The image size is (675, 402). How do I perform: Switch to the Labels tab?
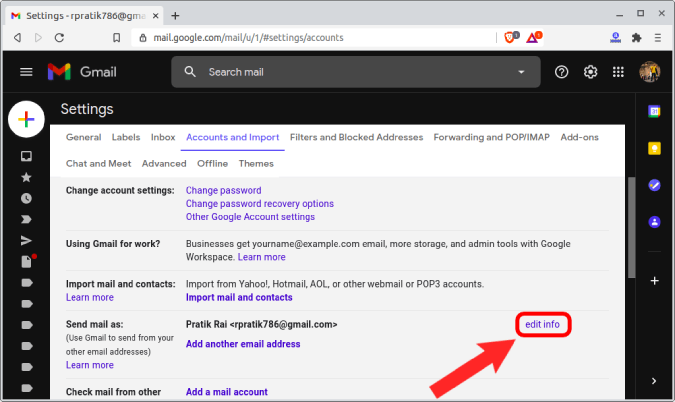coord(126,137)
